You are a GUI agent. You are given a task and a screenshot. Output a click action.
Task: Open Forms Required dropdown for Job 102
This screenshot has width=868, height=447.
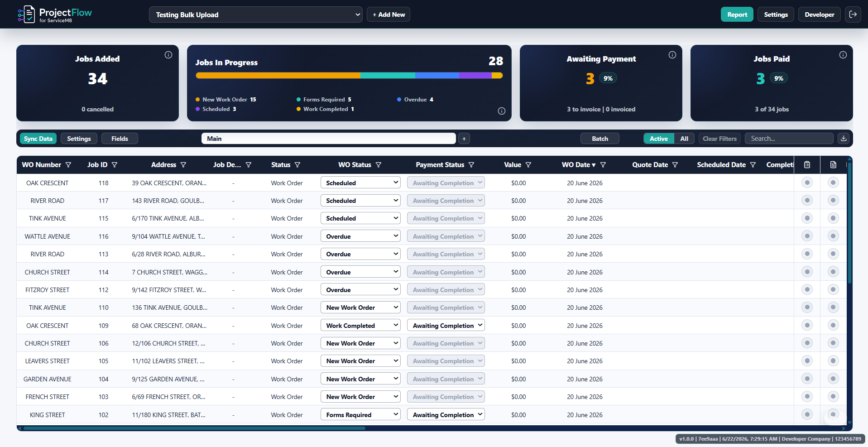360,414
